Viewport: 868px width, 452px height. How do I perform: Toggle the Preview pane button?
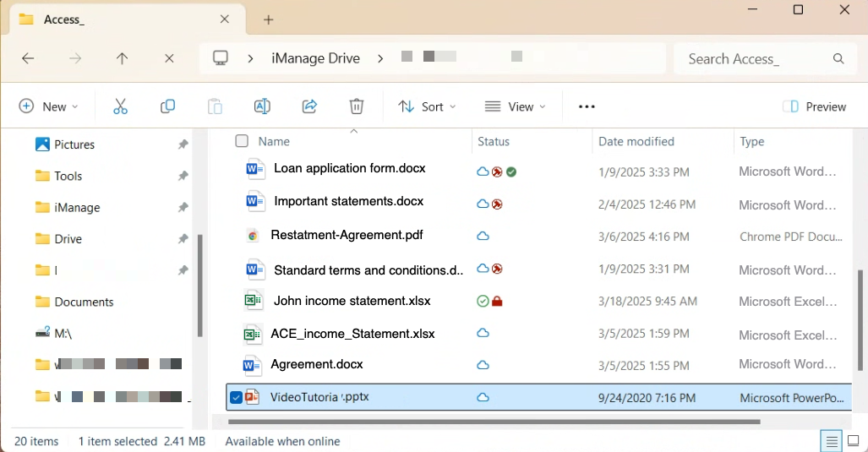(814, 106)
